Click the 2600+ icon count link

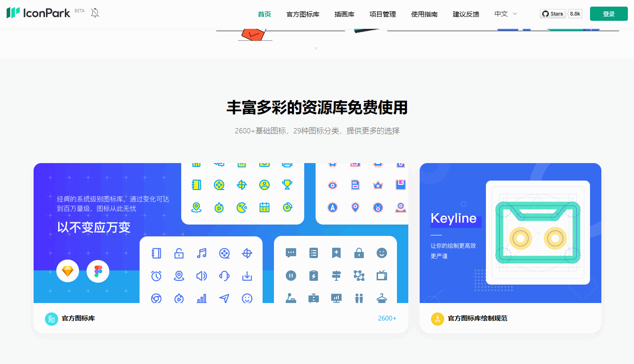387,319
